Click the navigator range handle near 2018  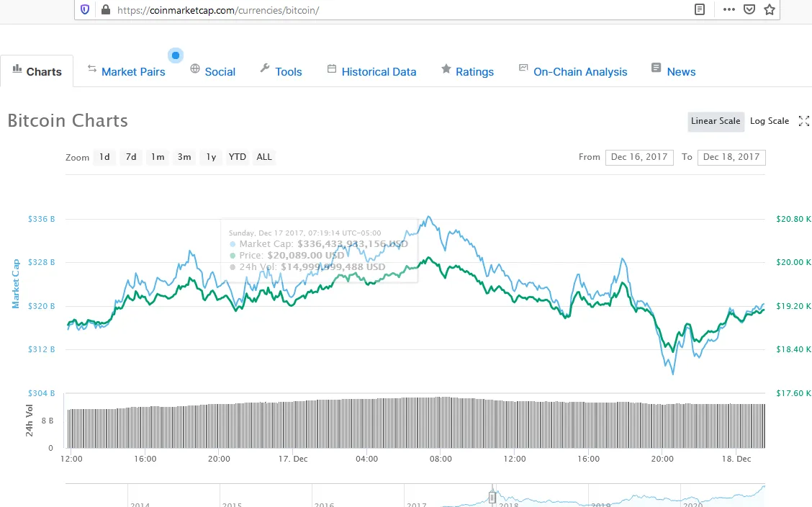pyautogui.click(x=492, y=497)
